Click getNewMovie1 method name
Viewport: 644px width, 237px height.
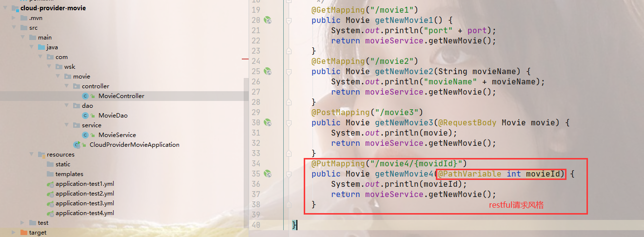[404, 20]
